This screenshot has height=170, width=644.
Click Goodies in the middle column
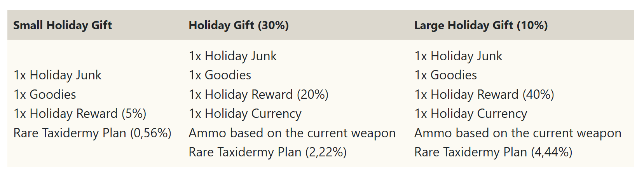pos(220,75)
